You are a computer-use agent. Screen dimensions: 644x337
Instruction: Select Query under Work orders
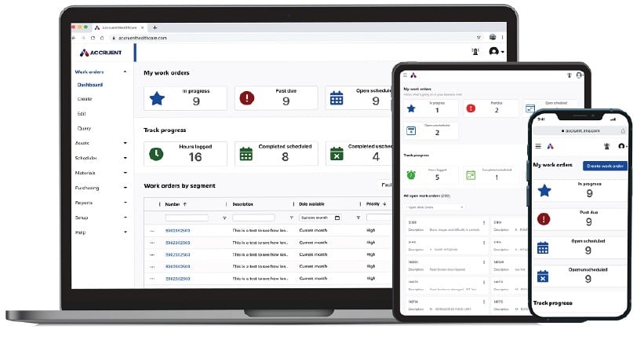click(83, 128)
